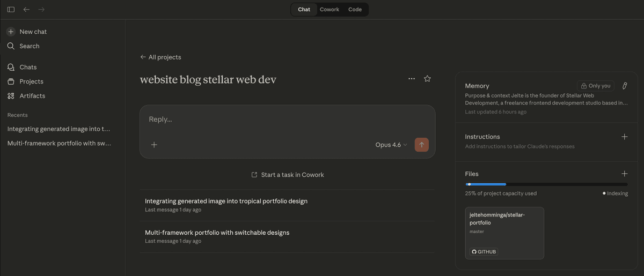This screenshot has width=644, height=276.
Task: Star the project as favorite
Action: click(427, 79)
